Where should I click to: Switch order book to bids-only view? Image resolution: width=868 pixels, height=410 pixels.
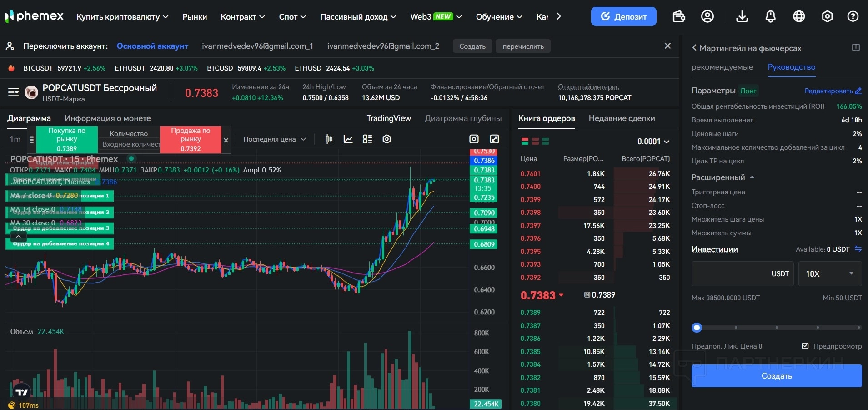[545, 142]
